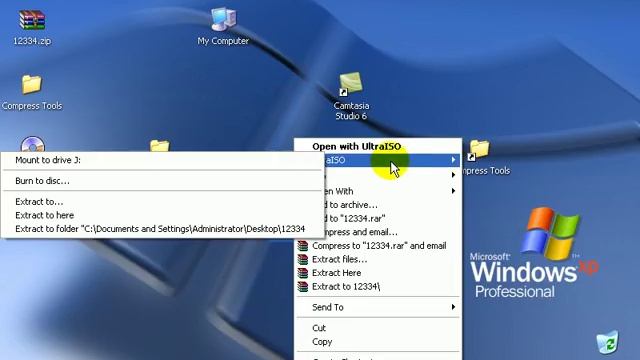The width and height of the screenshot is (640, 360).
Task: Open the Compress Tools folder at left
Action: click(32, 84)
